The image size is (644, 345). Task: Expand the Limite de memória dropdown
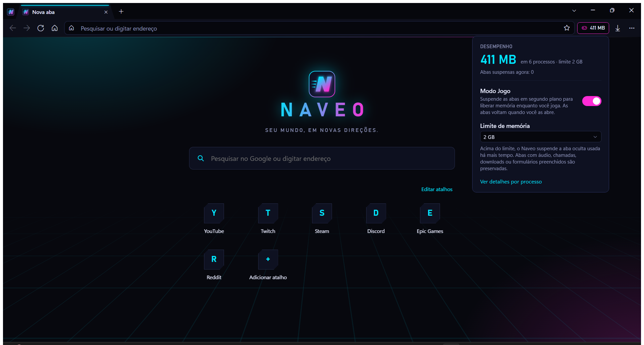pyautogui.click(x=541, y=137)
